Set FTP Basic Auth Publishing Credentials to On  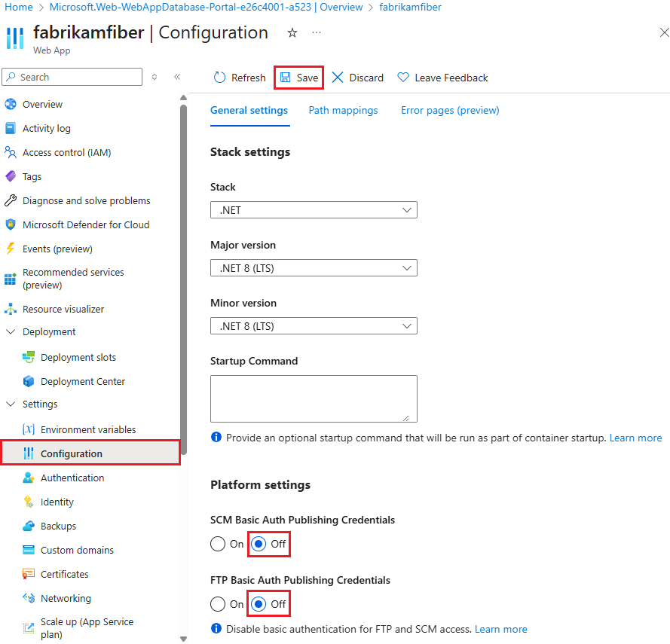point(218,603)
